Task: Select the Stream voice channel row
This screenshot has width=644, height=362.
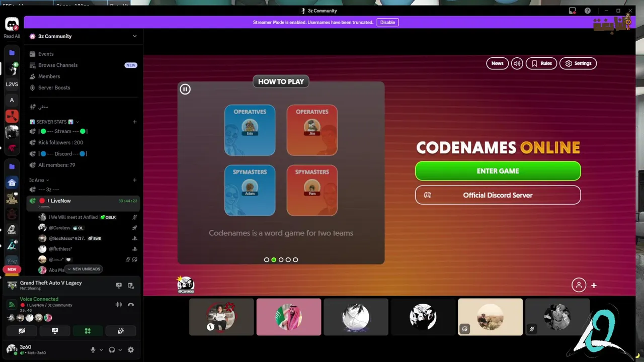Action: click(83, 131)
